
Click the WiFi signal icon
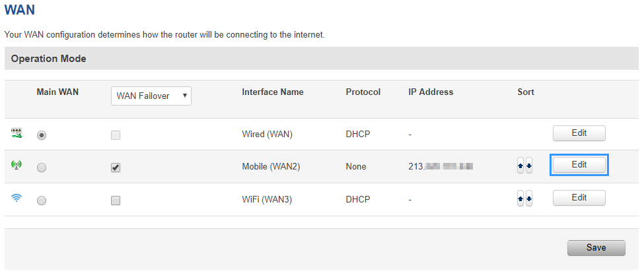(17, 198)
